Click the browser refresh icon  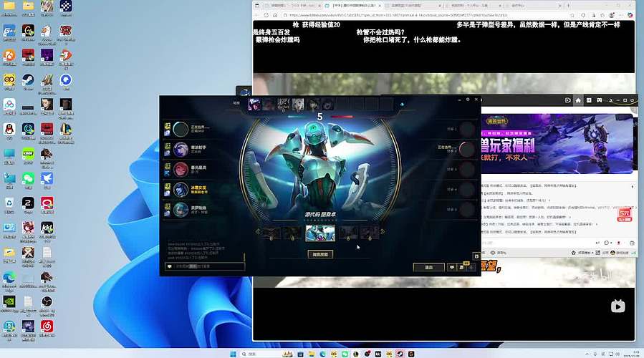click(266, 15)
